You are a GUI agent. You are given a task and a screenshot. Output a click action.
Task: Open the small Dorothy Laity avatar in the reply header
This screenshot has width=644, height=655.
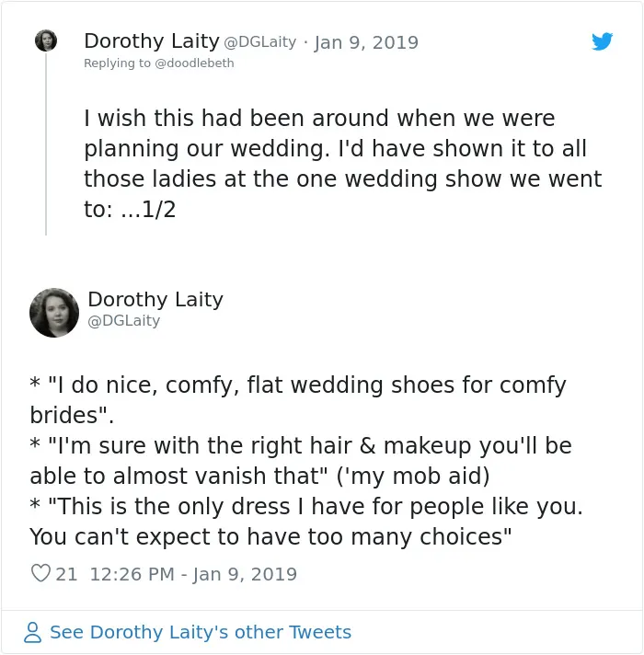(x=46, y=40)
